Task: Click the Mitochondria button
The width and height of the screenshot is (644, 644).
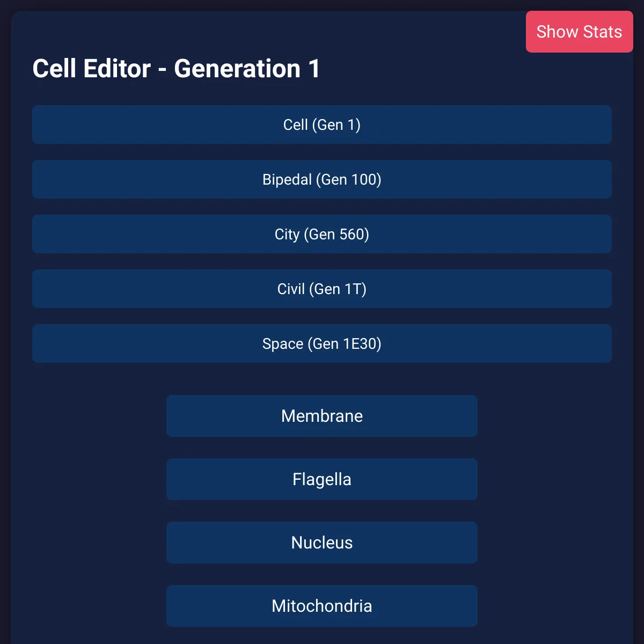Action: 322,606
